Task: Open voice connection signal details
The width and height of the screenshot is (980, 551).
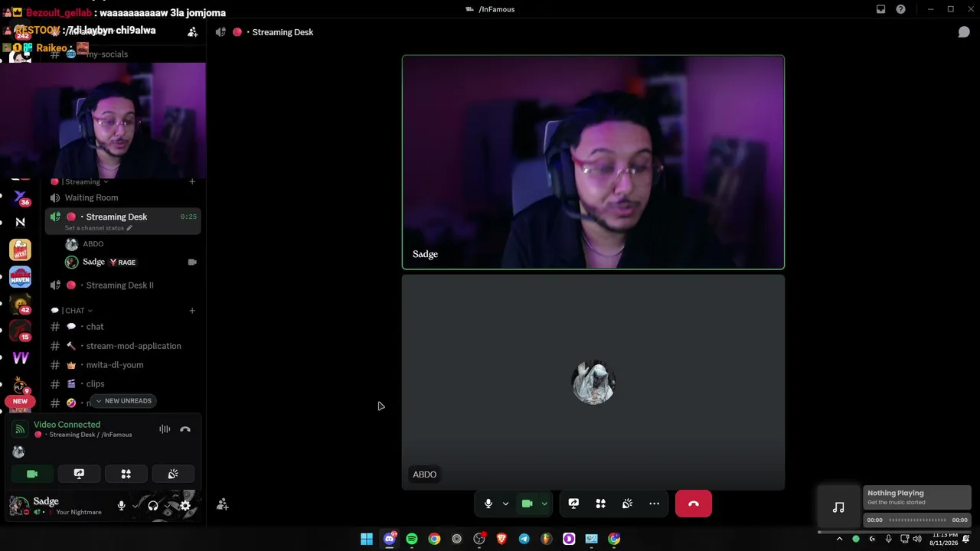Action: click(20, 429)
